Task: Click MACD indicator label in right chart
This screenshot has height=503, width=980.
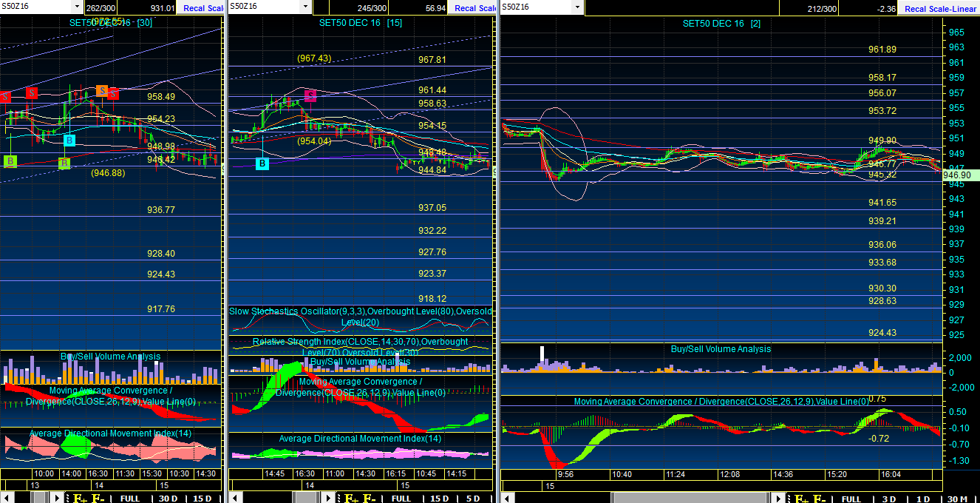Action: tap(722, 402)
